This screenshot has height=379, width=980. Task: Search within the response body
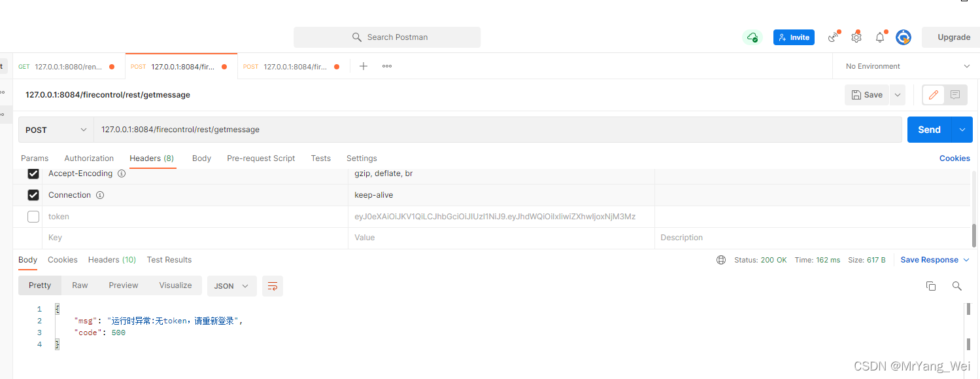click(x=957, y=286)
